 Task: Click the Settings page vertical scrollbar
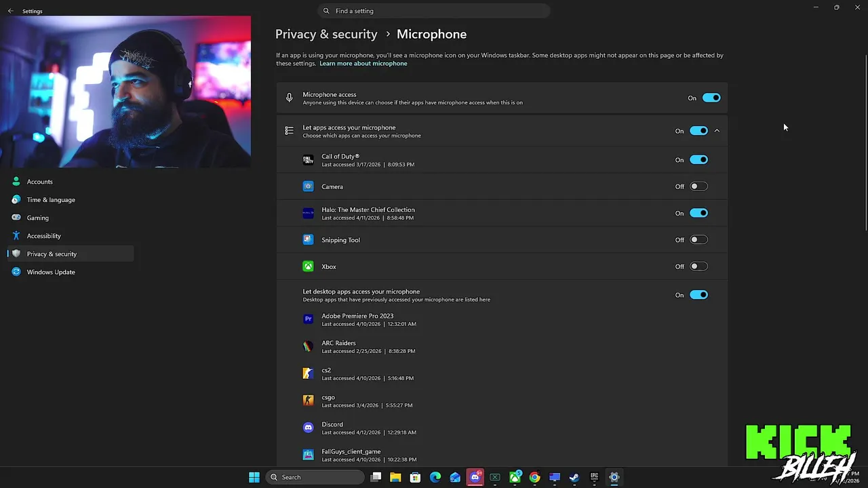point(865,142)
